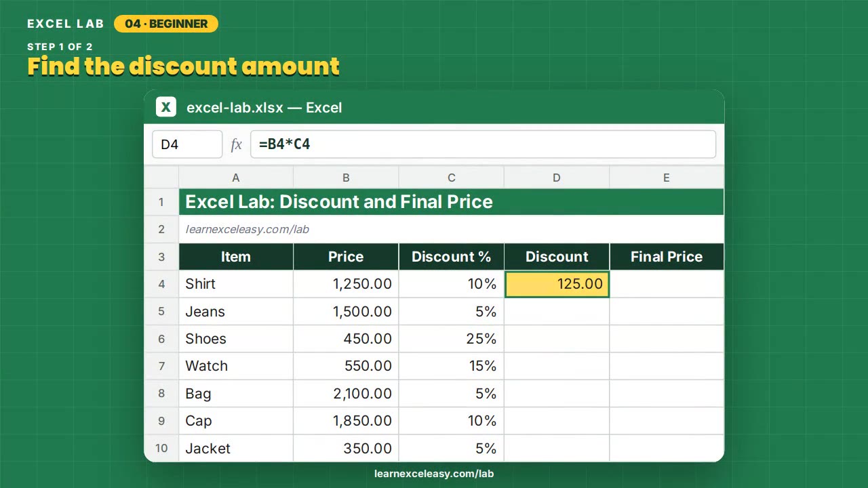The height and width of the screenshot is (488, 868).
Task: Click the highlighted cell showing 125.00
Action: (557, 284)
